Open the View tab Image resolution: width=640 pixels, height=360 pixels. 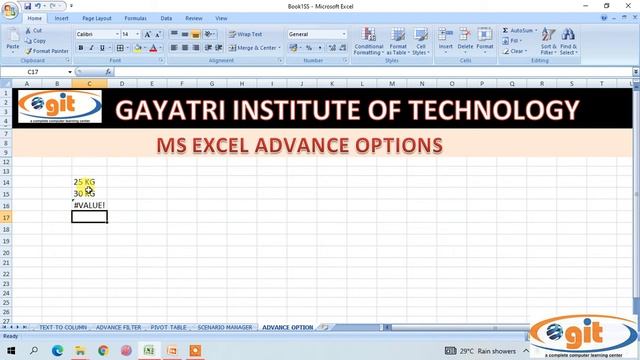pos(221,18)
